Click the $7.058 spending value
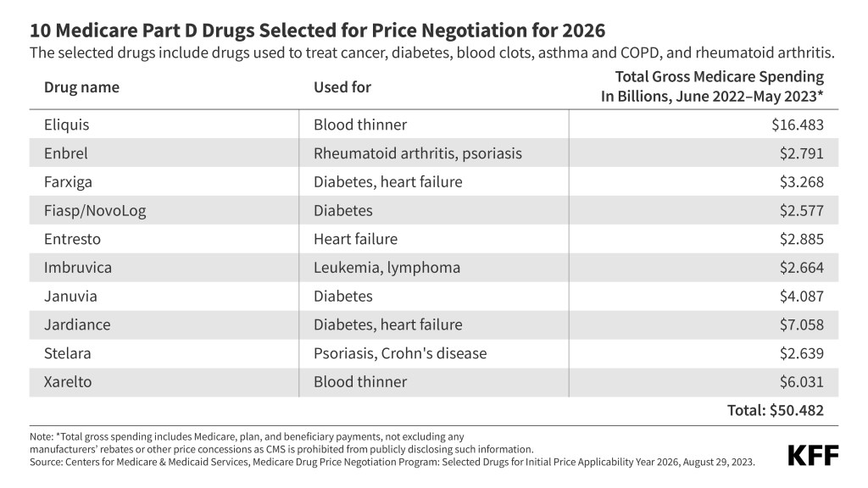This screenshot has width=868, height=488. [800, 324]
